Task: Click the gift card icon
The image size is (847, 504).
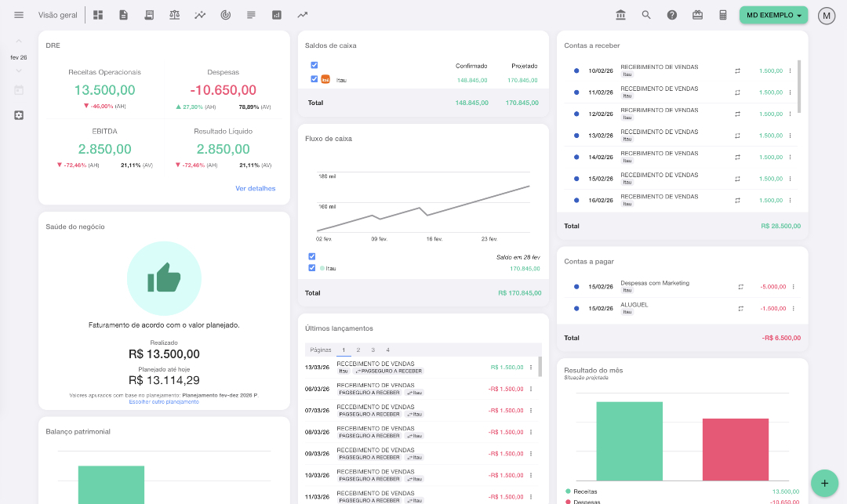Action: coord(697,15)
